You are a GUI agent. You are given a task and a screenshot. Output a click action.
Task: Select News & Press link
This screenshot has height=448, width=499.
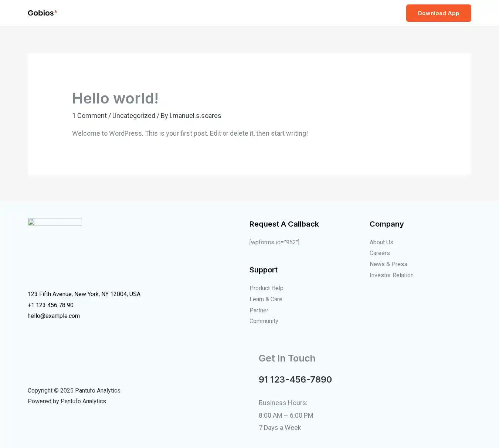coord(388,264)
